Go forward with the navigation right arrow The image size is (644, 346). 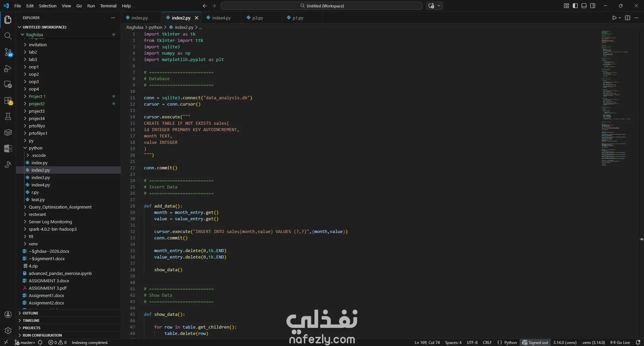point(214,6)
